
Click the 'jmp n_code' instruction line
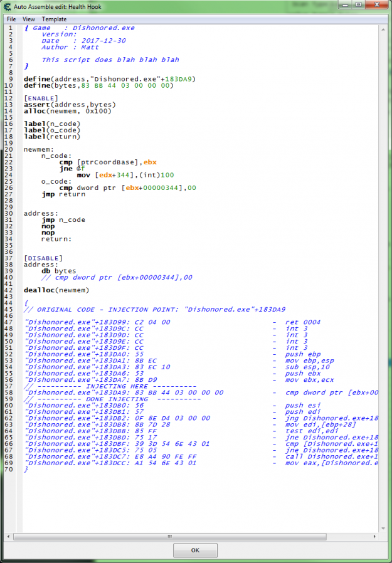[63, 220]
